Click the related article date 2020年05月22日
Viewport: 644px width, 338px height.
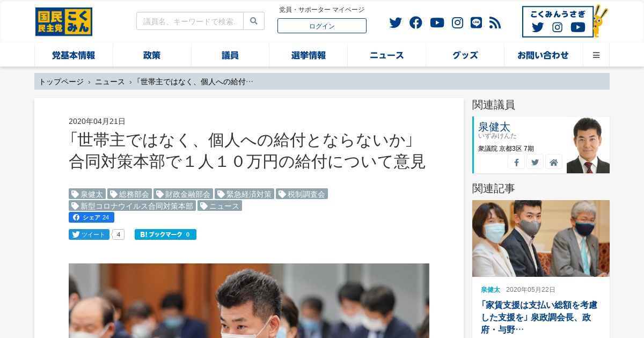click(x=531, y=289)
